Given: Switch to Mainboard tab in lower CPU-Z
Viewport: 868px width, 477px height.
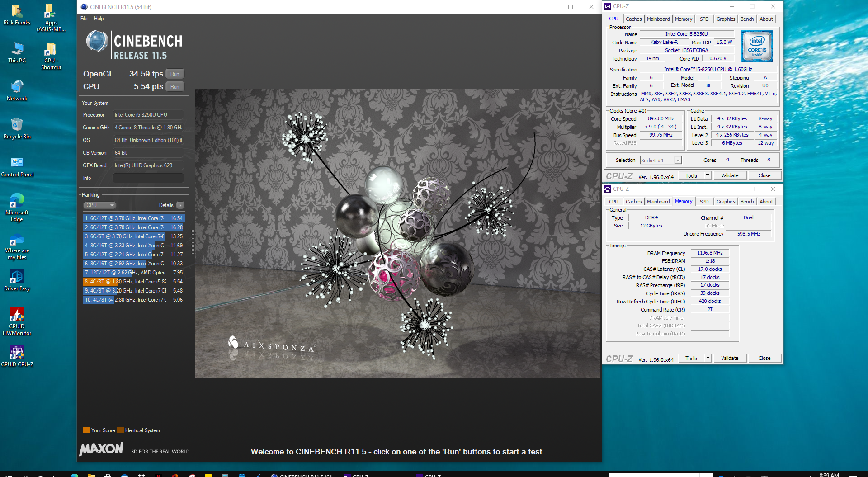Looking at the screenshot, I should 658,202.
